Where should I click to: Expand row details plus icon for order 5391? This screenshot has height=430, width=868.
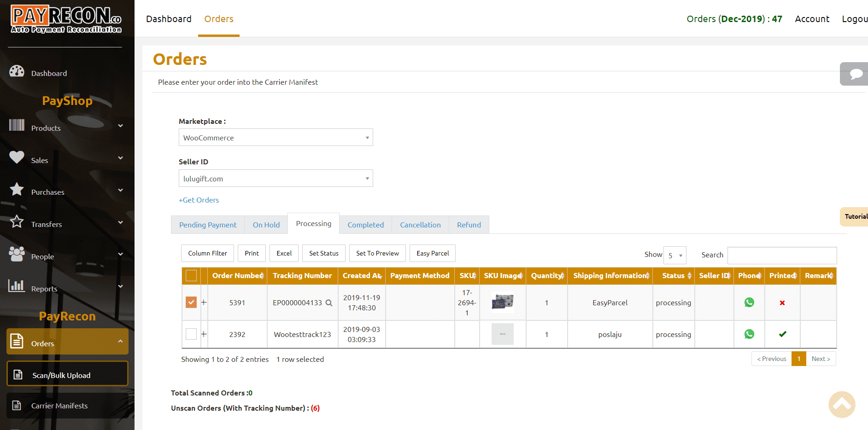coord(204,302)
